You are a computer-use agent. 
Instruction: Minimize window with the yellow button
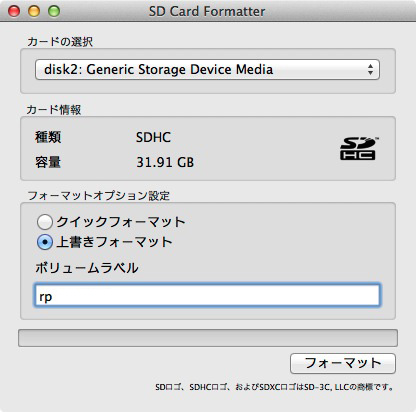click(34, 11)
